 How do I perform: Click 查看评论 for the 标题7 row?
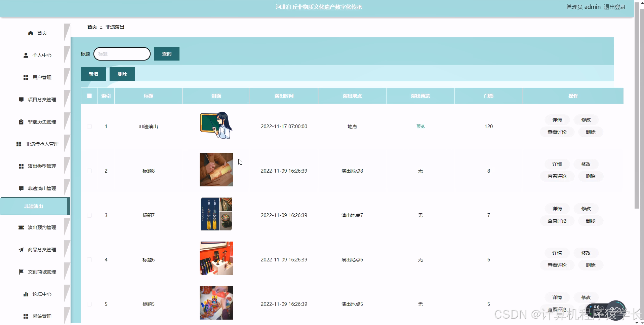coord(557,221)
